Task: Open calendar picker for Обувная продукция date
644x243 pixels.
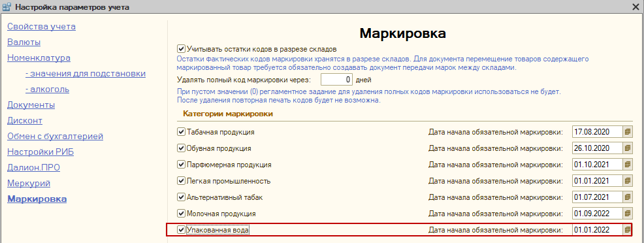Action: pos(628,148)
